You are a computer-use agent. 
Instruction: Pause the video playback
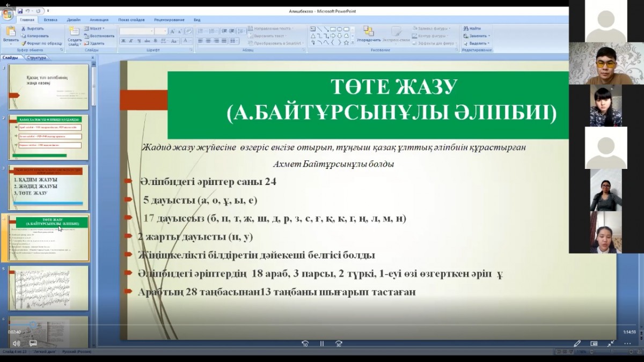[322, 344]
